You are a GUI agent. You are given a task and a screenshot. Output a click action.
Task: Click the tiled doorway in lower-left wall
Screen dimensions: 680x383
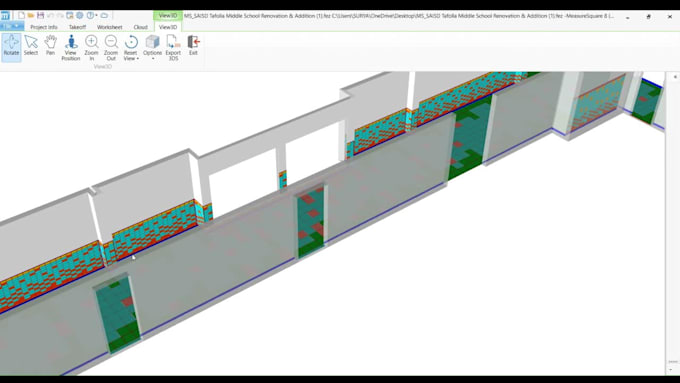[x=118, y=314]
